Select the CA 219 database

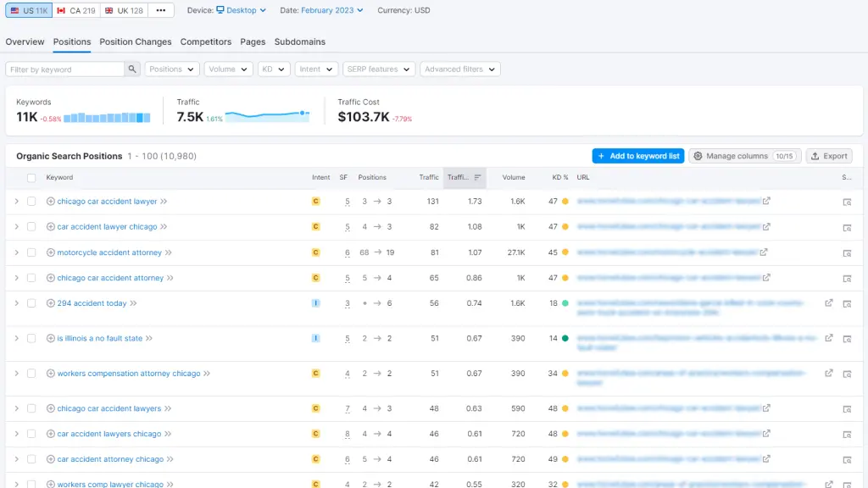click(x=76, y=10)
